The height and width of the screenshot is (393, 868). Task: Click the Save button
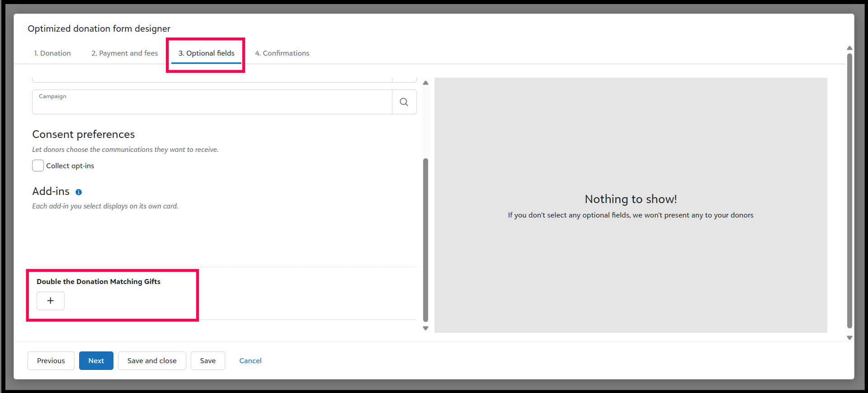pos(208,361)
